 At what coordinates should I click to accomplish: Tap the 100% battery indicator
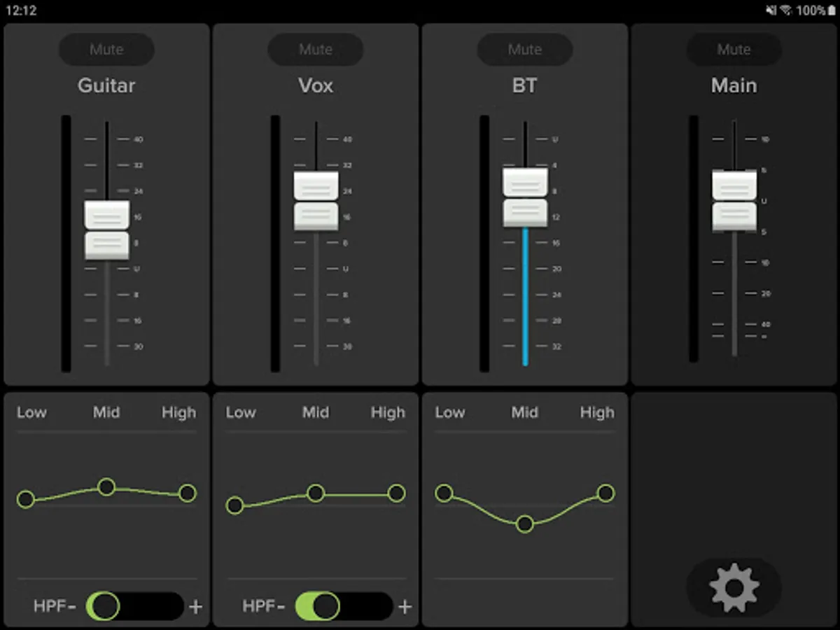click(x=815, y=10)
